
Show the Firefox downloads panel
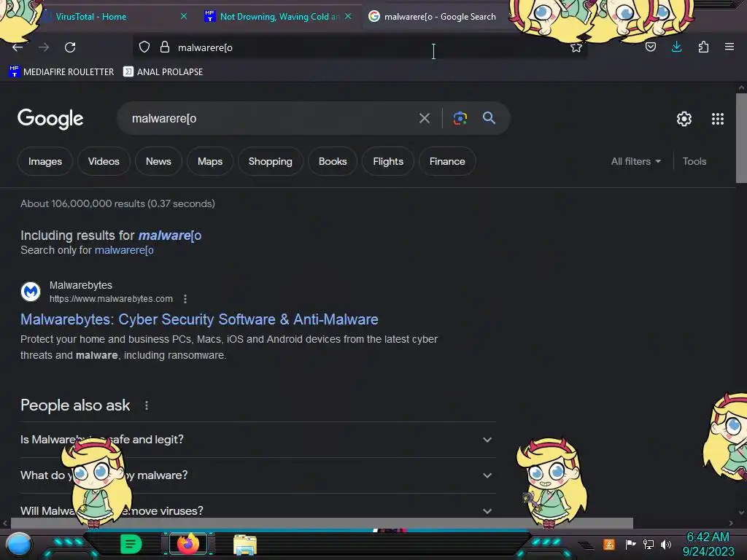coord(676,47)
